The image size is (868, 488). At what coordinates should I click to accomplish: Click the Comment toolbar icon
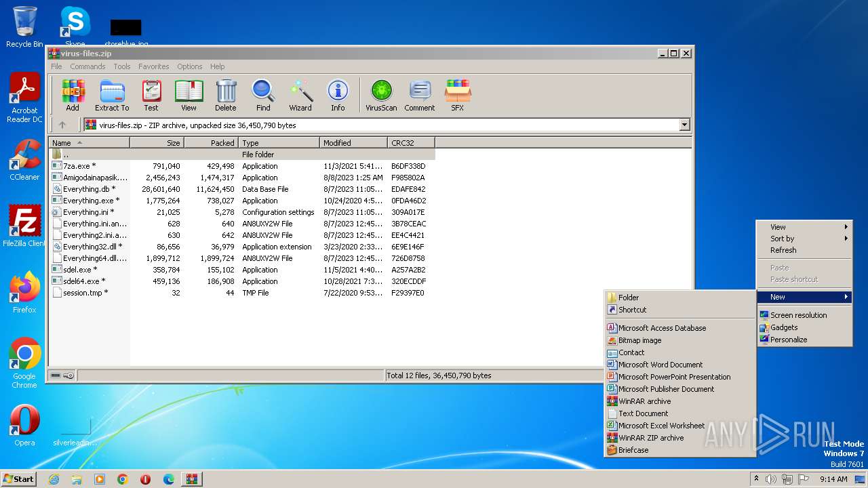point(420,96)
